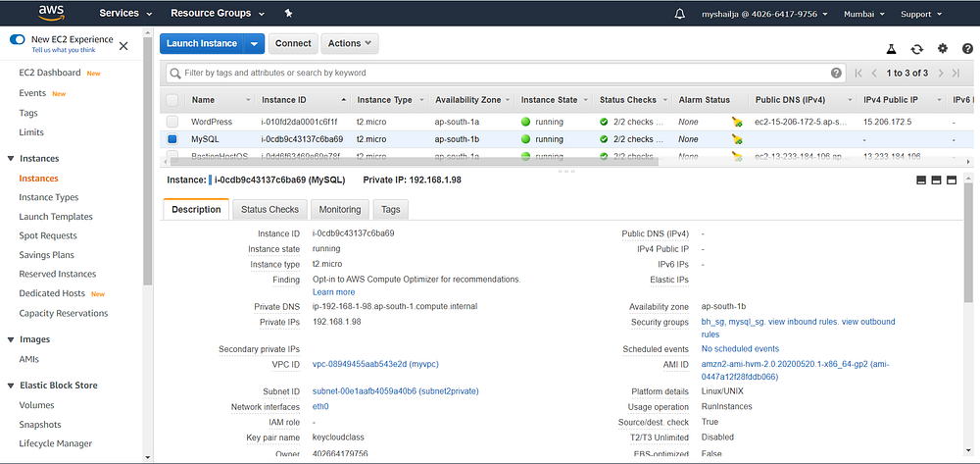
Task: Open Instance Types in sidebar
Action: [49, 197]
